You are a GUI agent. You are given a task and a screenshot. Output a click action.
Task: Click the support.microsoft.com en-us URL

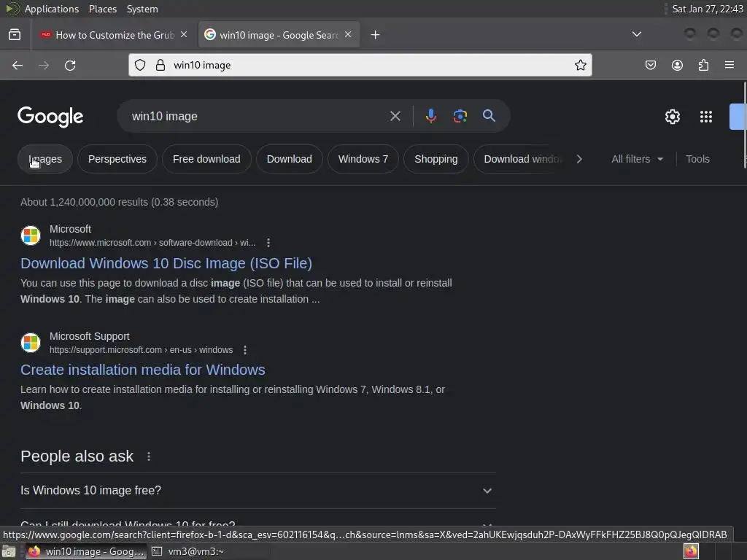click(x=141, y=350)
